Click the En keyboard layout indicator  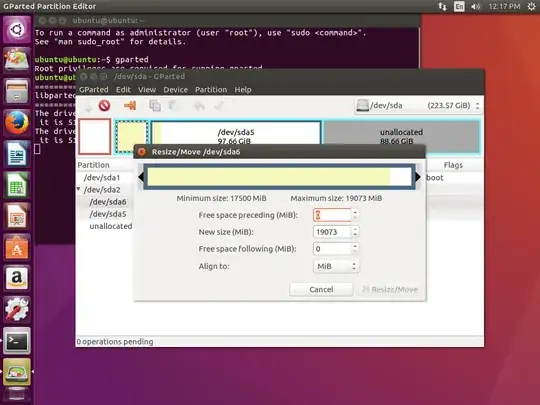(x=459, y=6)
